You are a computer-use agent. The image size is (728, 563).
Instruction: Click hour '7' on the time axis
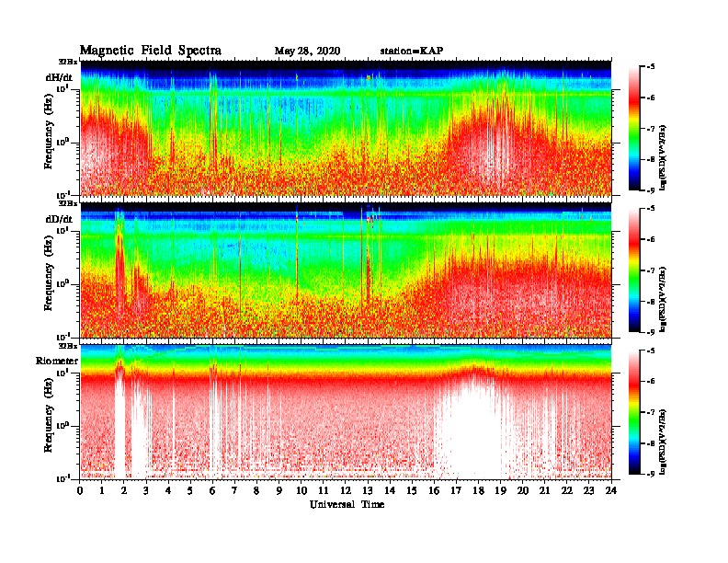235,490
